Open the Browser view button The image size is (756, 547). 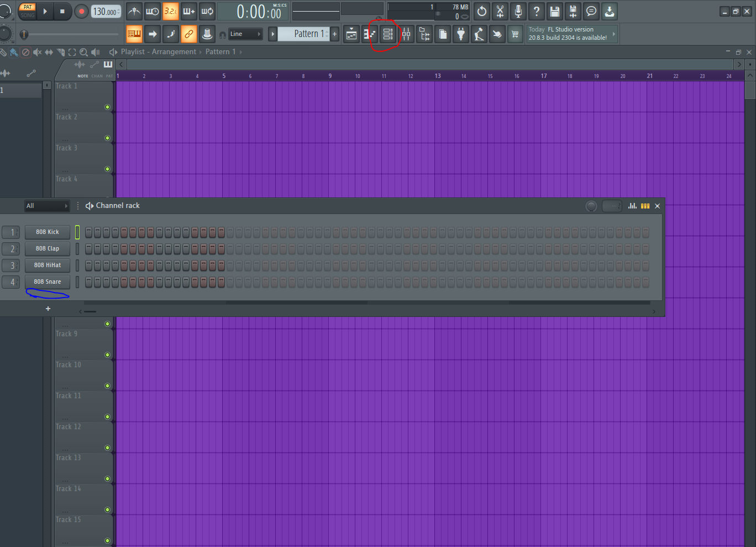coord(424,34)
